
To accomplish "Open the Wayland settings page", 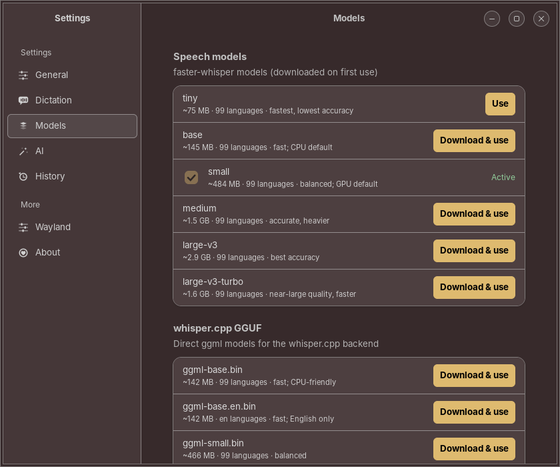I will [x=72, y=227].
